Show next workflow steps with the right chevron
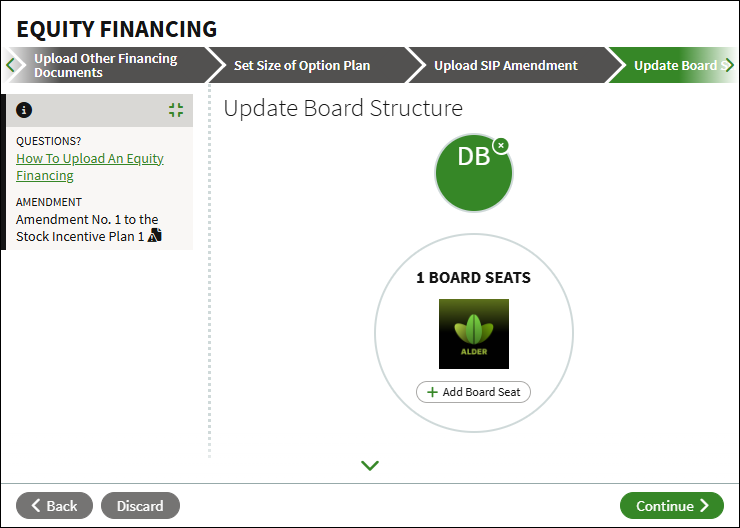 729,65
